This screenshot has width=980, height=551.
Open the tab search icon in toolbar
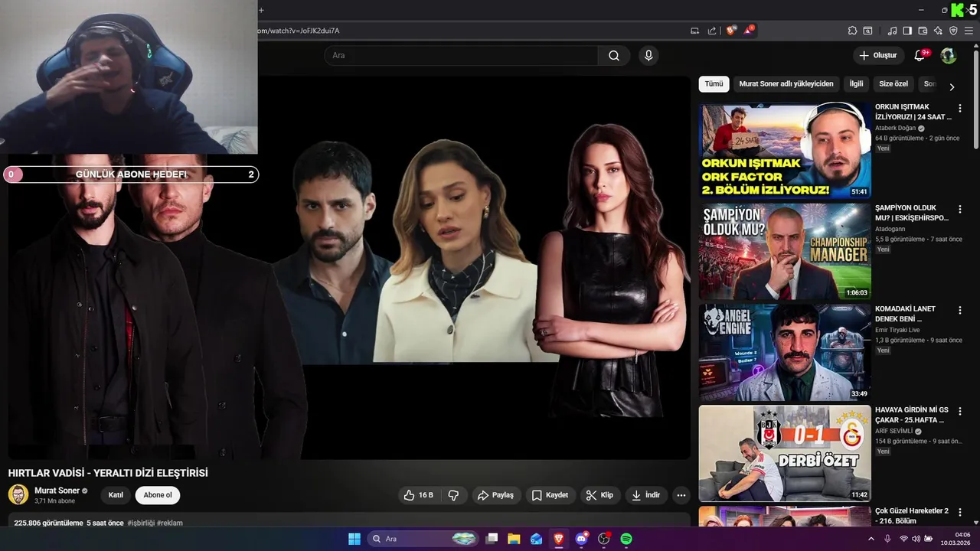coord(867,31)
